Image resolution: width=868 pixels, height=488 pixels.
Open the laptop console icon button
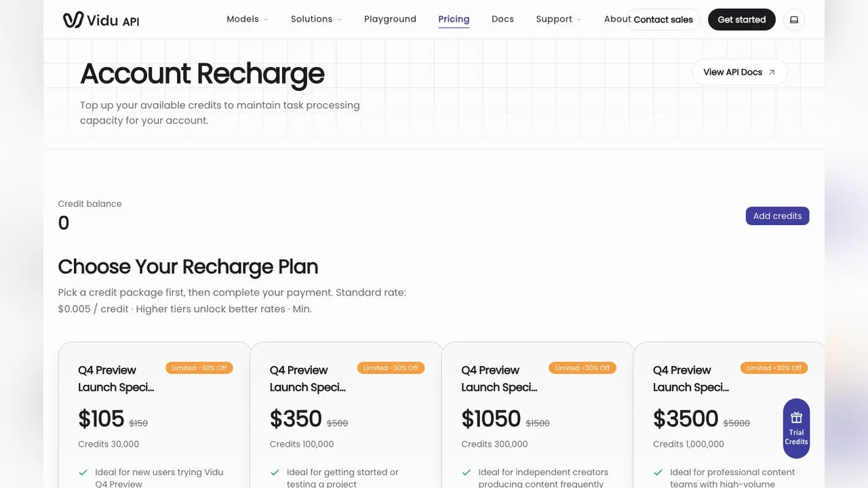pyautogui.click(x=794, y=20)
